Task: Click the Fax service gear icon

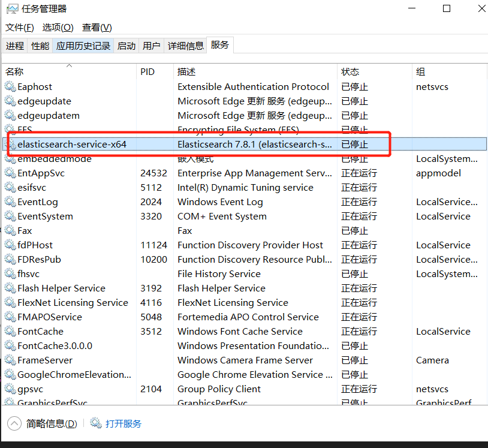Action: (x=10, y=230)
